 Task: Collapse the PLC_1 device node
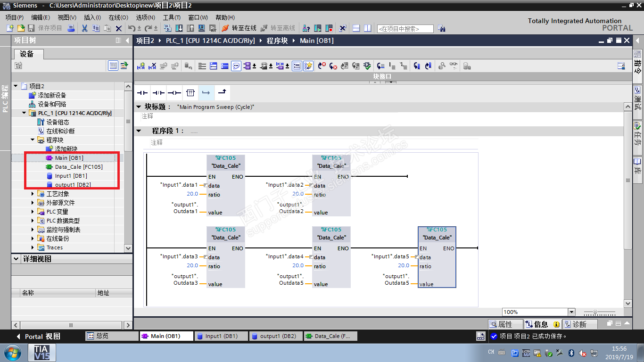pos(24,113)
